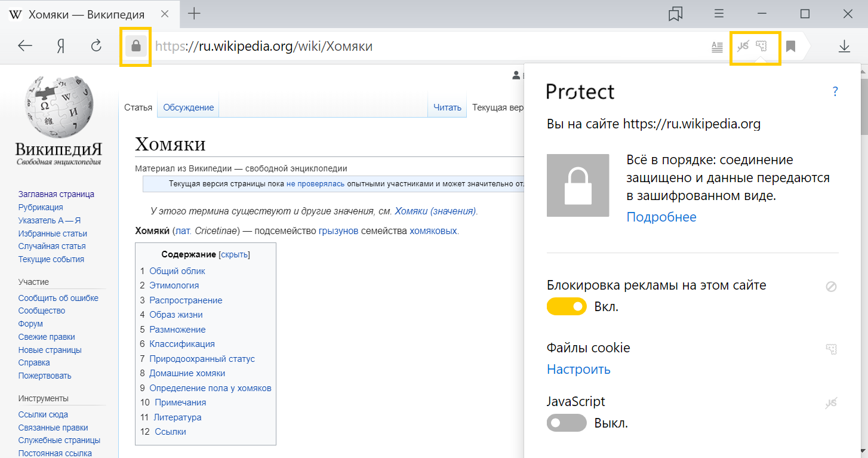Click не проверялась link in notice

click(315, 183)
